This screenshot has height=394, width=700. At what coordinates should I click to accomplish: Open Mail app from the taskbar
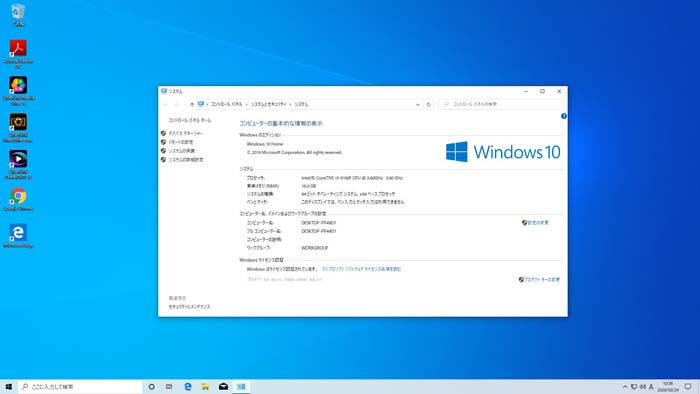coord(223,386)
